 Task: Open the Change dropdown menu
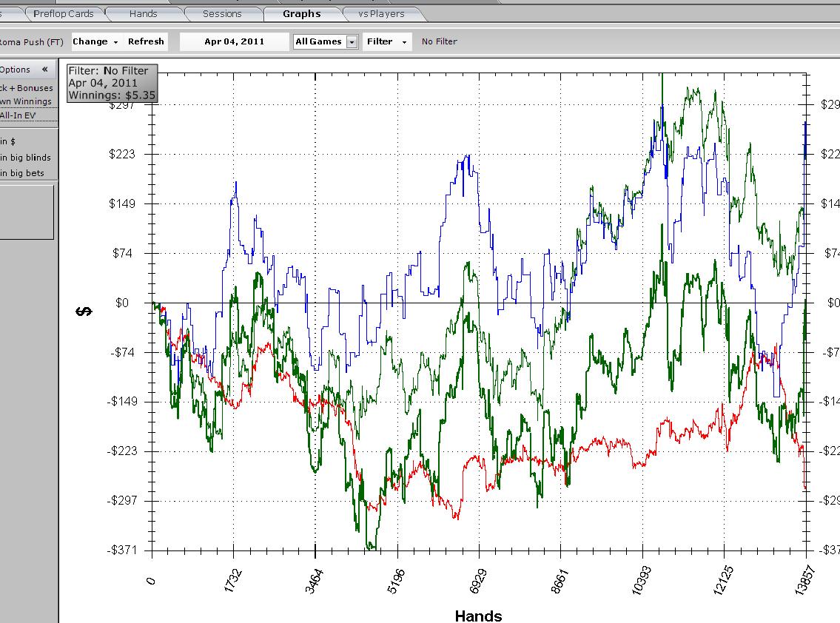tap(95, 41)
